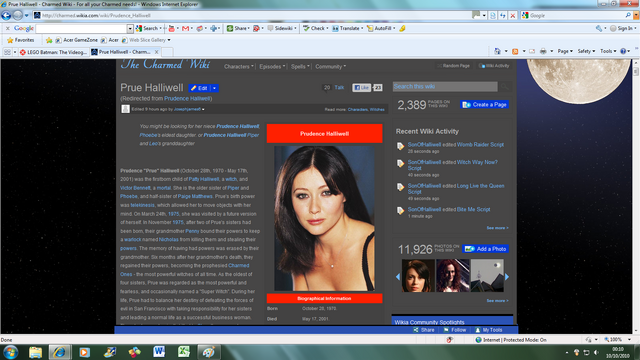Image resolution: width=640 pixels, height=360 pixels.
Task: Expand the Edit button dropdown arrow
Action: pos(214,88)
